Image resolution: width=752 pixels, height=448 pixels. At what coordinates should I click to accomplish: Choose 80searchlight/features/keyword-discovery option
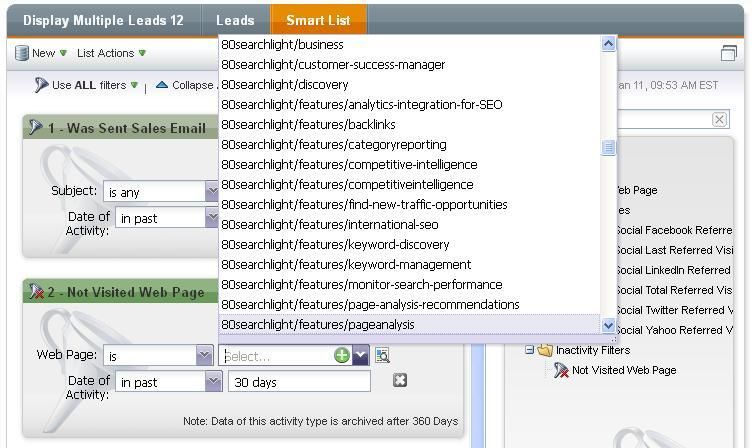[335, 244]
